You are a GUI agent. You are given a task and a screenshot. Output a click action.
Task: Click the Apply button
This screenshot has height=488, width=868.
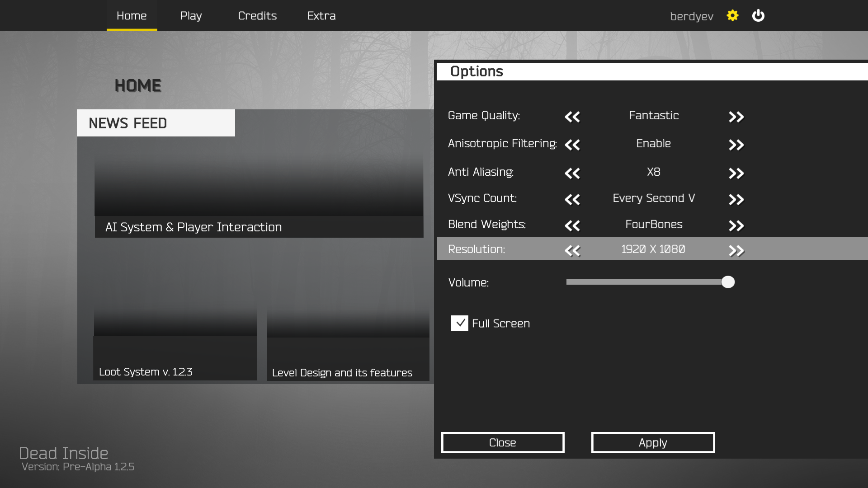pos(652,442)
